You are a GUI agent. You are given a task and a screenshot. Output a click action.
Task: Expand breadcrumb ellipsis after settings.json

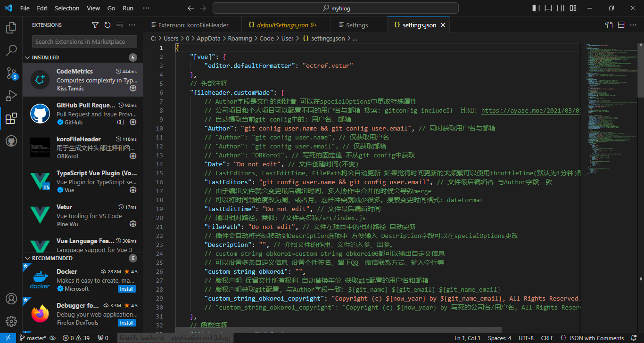(x=355, y=39)
